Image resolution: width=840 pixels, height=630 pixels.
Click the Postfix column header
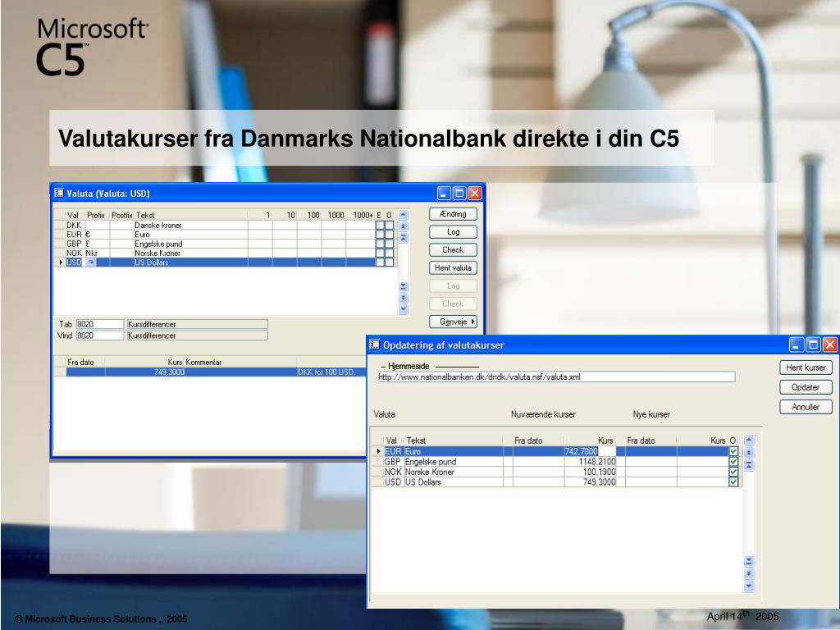click(121, 215)
